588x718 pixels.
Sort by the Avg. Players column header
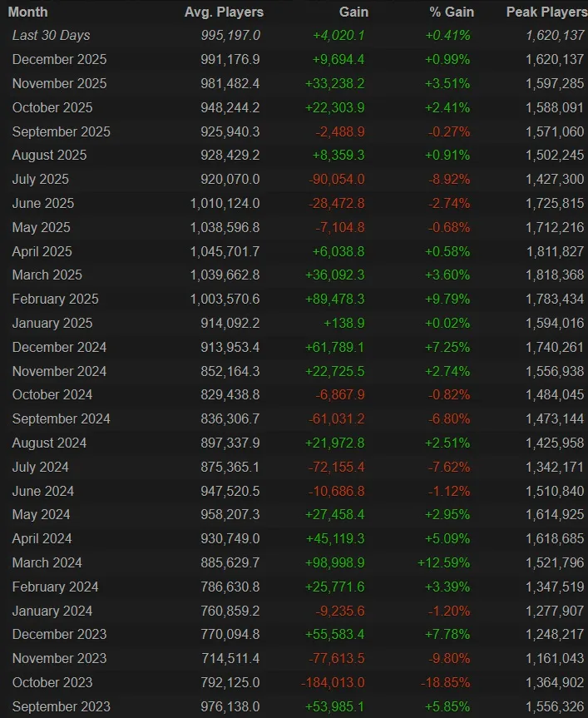(x=224, y=12)
